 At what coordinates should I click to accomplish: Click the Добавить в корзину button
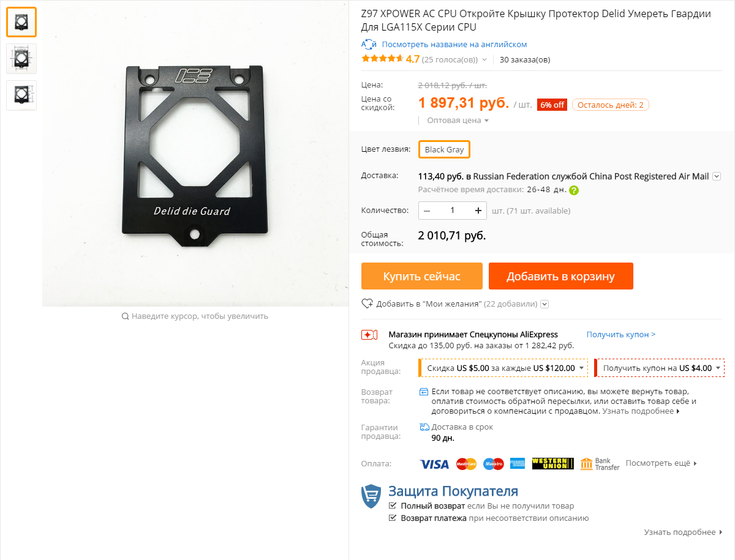(560, 276)
